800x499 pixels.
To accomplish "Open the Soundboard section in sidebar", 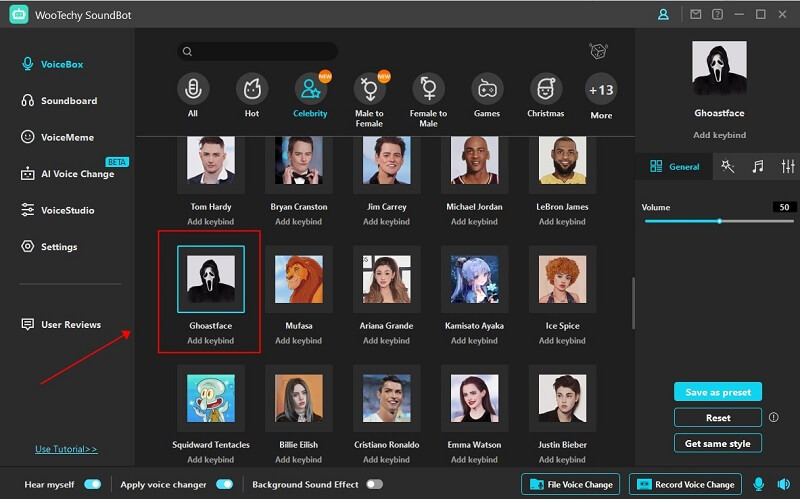I will coord(68,101).
